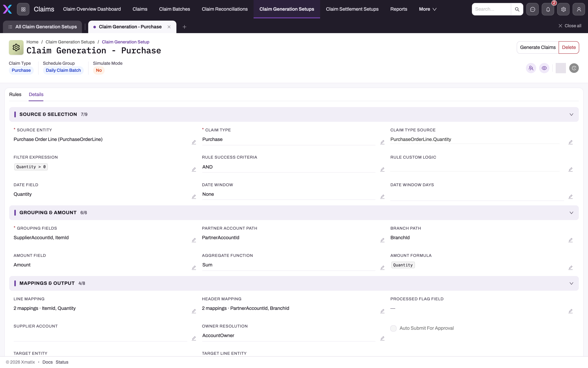Click the Delete button
Screen dimensions: 588x368
[569, 47]
